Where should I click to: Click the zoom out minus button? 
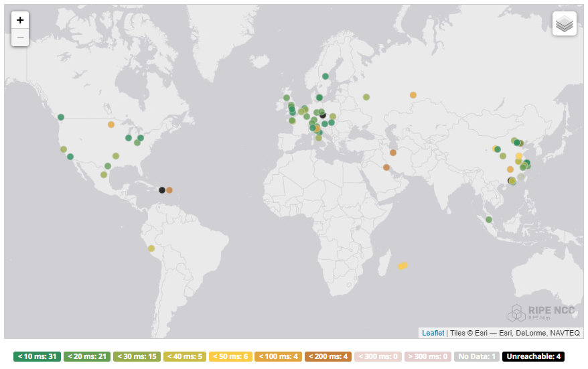tap(20, 38)
